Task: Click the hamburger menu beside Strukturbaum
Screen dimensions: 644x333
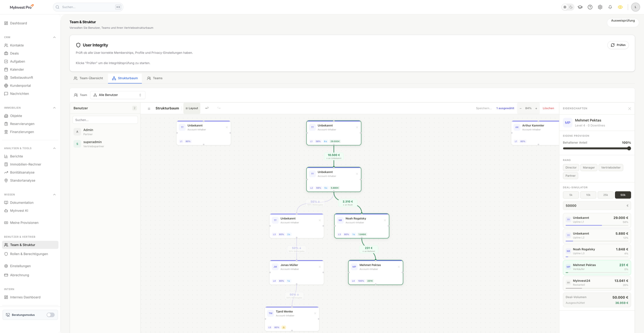Action: [149, 108]
